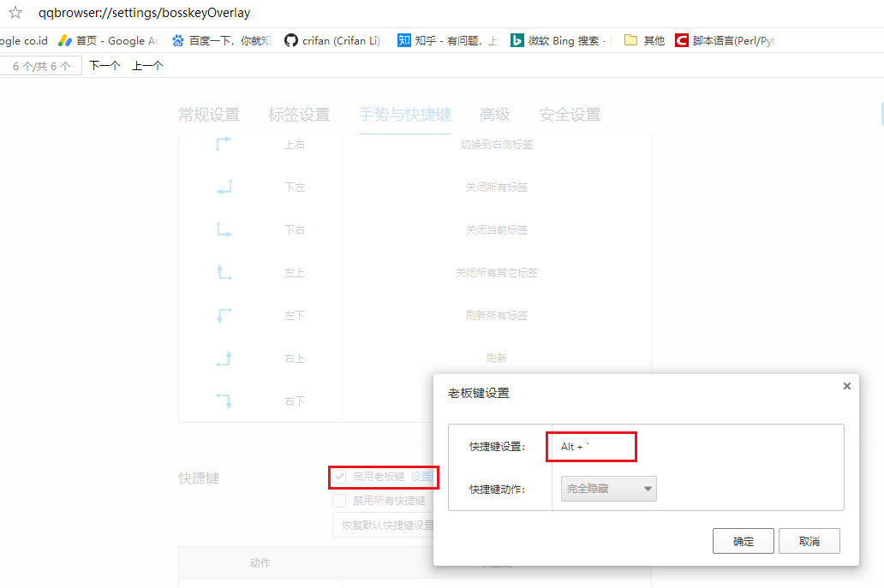Click the 动作 table column header
This screenshot has width=884, height=588.
pos(260,562)
